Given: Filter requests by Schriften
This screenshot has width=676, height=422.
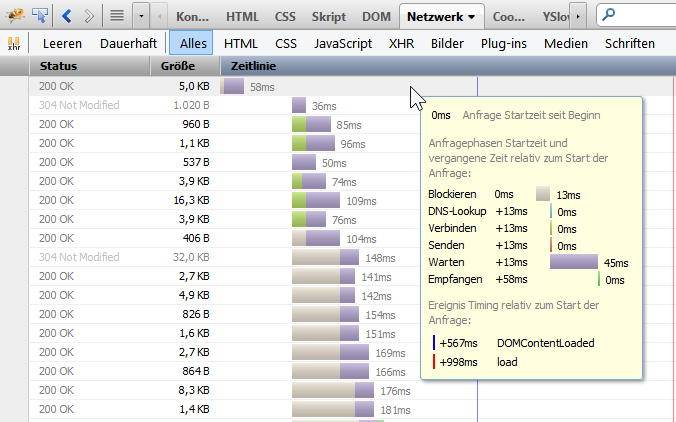Looking at the screenshot, I should pyautogui.click(x=629, y=44).
